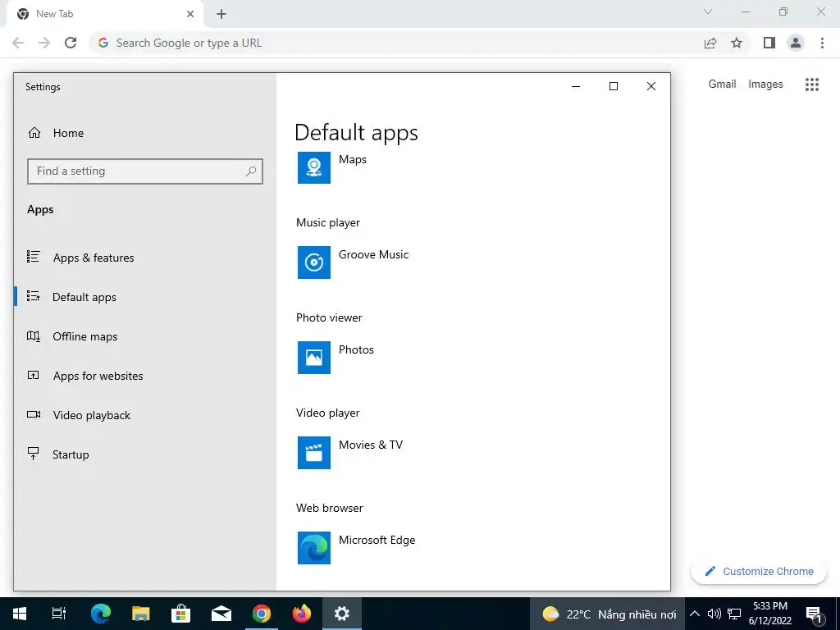Click Customize Chrome button
840x630 pixels.
point(759,571)
